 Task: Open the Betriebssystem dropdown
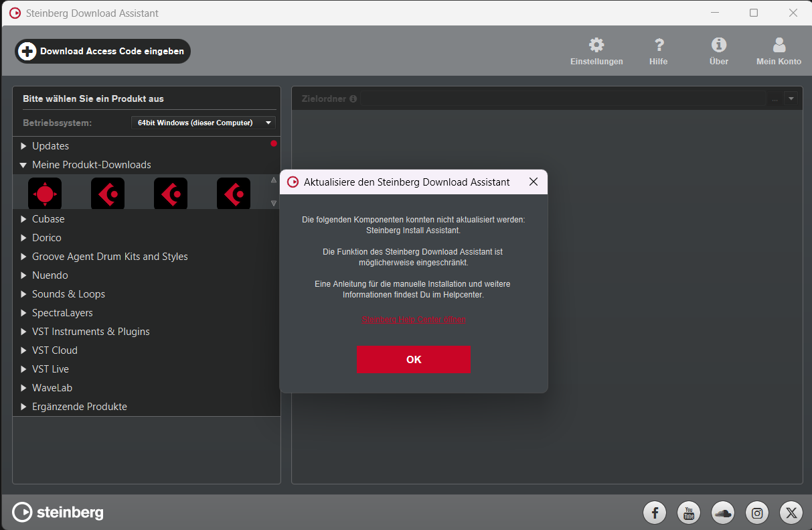[204, 123]
